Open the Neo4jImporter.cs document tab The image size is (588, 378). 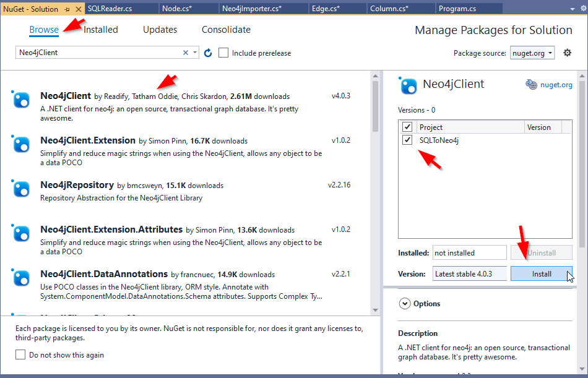[264, 9]
